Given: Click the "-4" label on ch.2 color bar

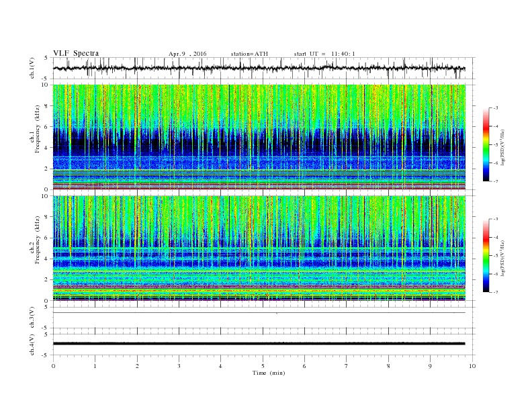Looking at the screenshot, I should click(x=496, y=237).
